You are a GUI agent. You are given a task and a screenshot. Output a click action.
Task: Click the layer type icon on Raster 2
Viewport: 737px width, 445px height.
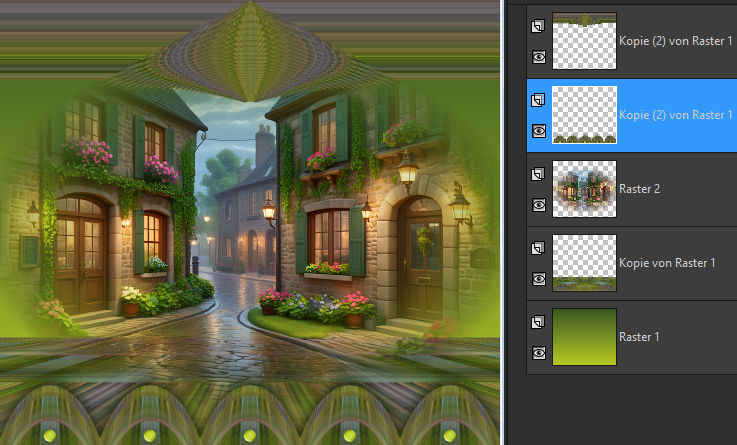[x=539, y=174]
